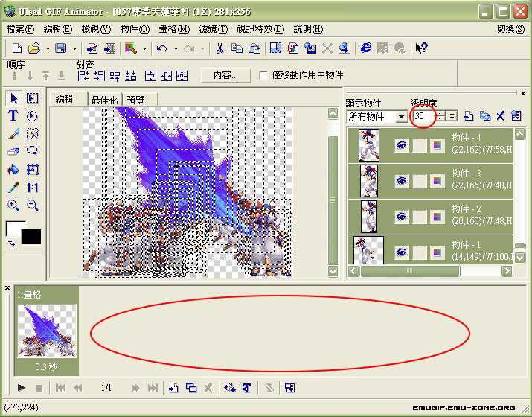Select the Fill bucket tool
The height and width of the screenshot is (417, 532).
click(13, 169)
